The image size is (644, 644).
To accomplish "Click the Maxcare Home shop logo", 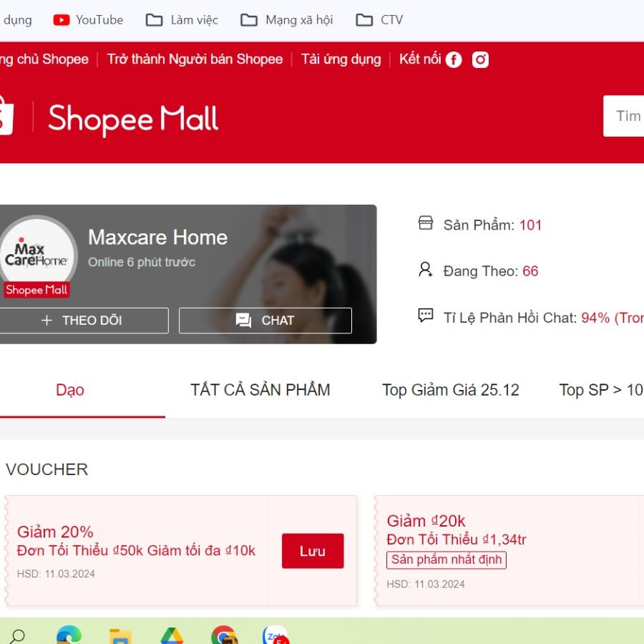I will point(36,256).
